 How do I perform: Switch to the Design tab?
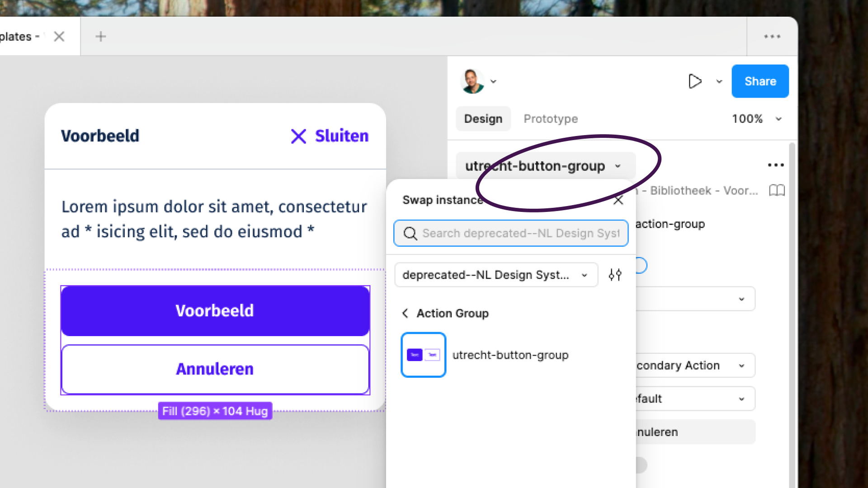pyautogui.click(x=483, y=119)
